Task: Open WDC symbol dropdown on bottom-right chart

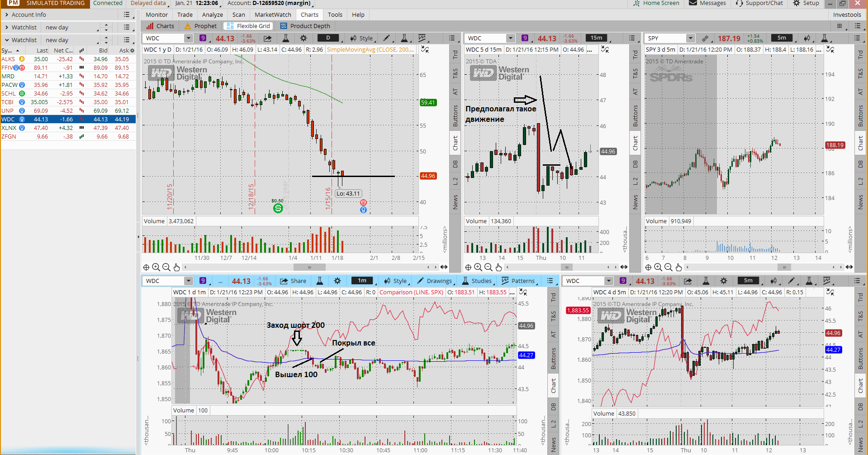Action: coord(609,281)
